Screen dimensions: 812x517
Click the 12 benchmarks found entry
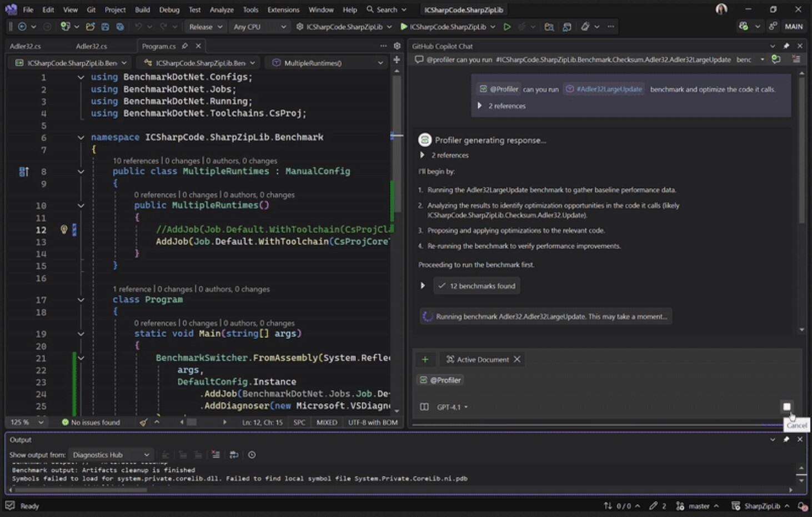[476, 285]
